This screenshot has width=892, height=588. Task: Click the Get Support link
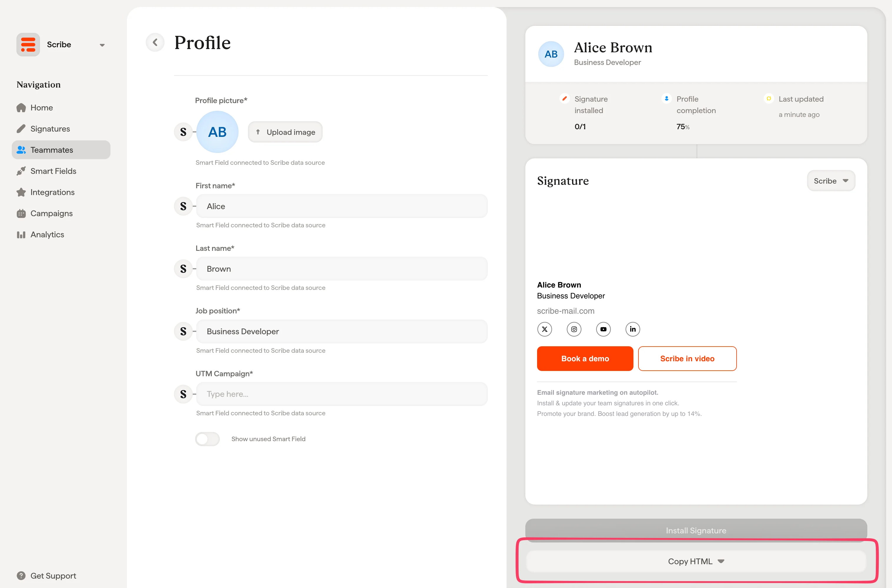click(46, 576)
